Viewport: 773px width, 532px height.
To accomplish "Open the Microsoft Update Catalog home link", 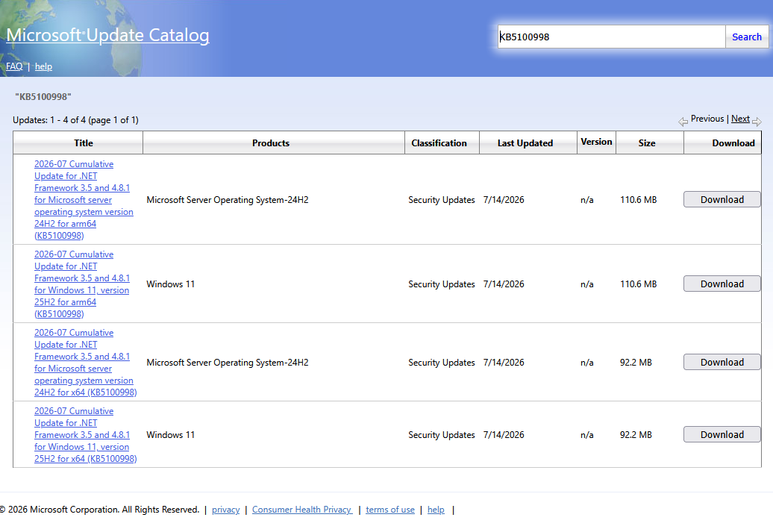I will pyautogui.click(x=107, y=35).
